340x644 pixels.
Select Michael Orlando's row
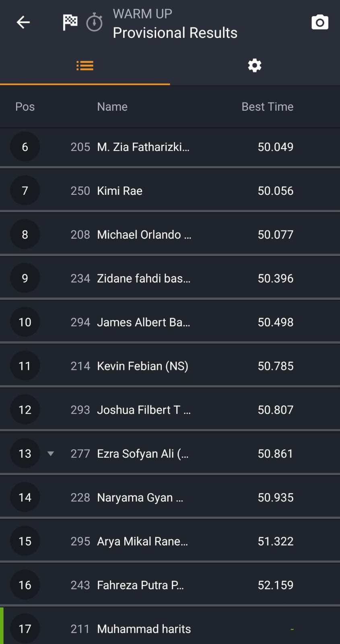point(144,235)
